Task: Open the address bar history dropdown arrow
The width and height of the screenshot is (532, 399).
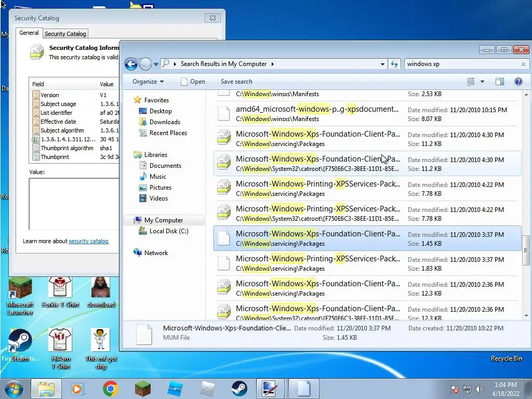Action: [382, 64]
